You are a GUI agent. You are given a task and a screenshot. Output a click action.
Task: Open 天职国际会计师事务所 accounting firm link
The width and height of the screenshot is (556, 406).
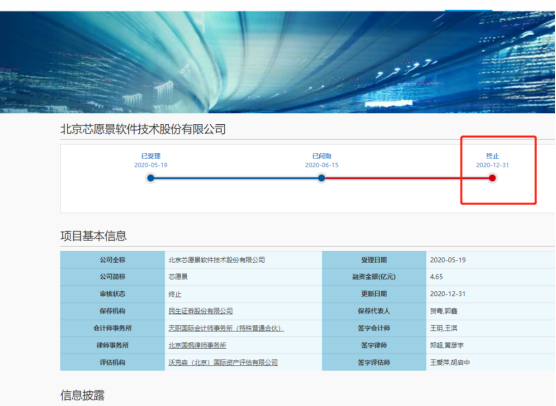pyautogui.click(x=226, y=328)
